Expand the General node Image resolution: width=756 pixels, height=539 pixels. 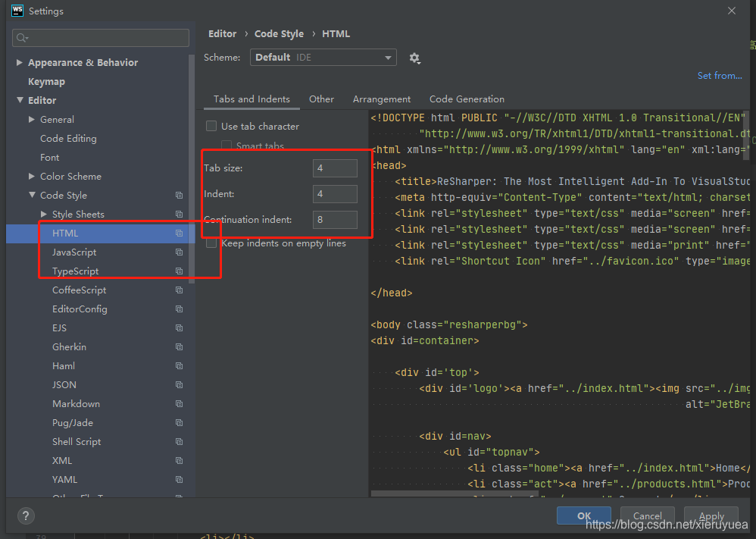tap(32, 119)
